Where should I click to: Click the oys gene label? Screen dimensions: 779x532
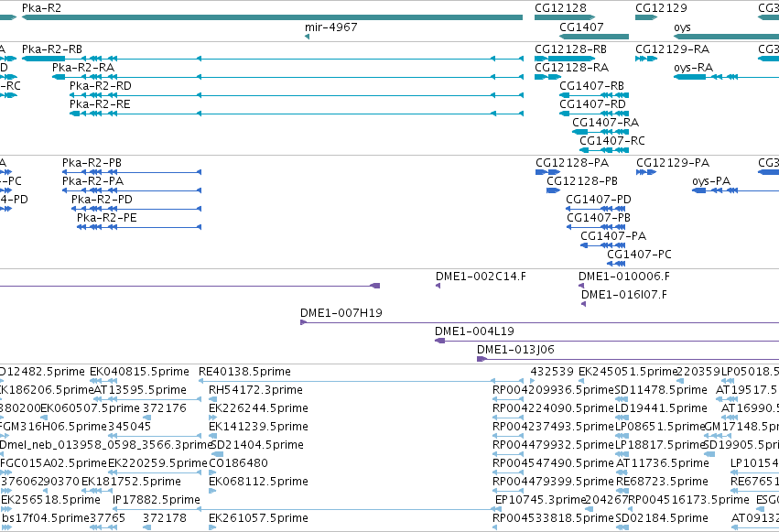[682, 27]
